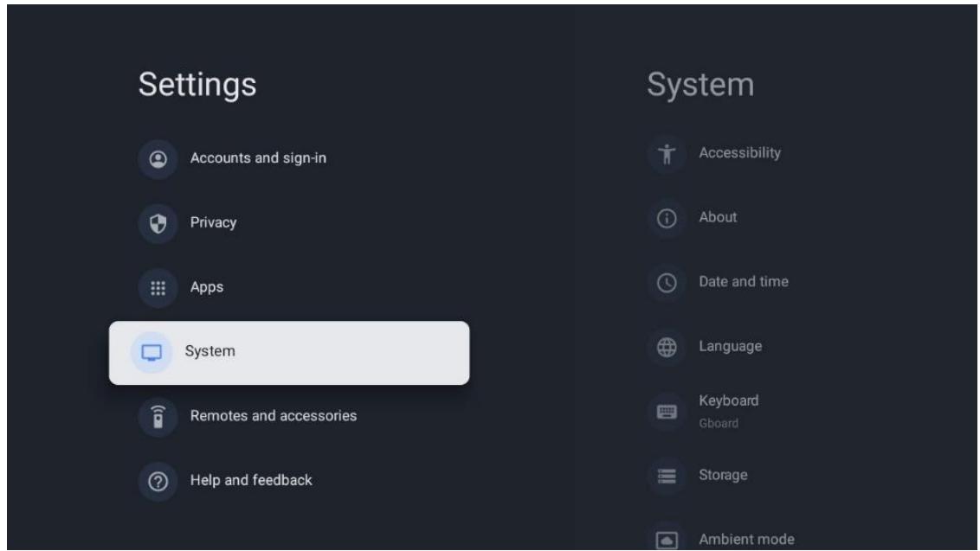Open Help and feedback
980x551 pixels.
(251, 480)
